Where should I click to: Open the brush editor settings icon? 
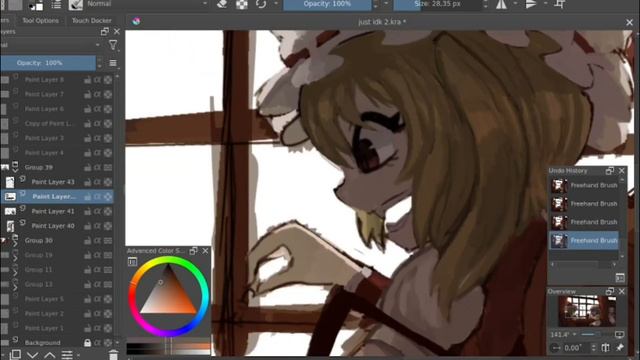pos(56,4)
